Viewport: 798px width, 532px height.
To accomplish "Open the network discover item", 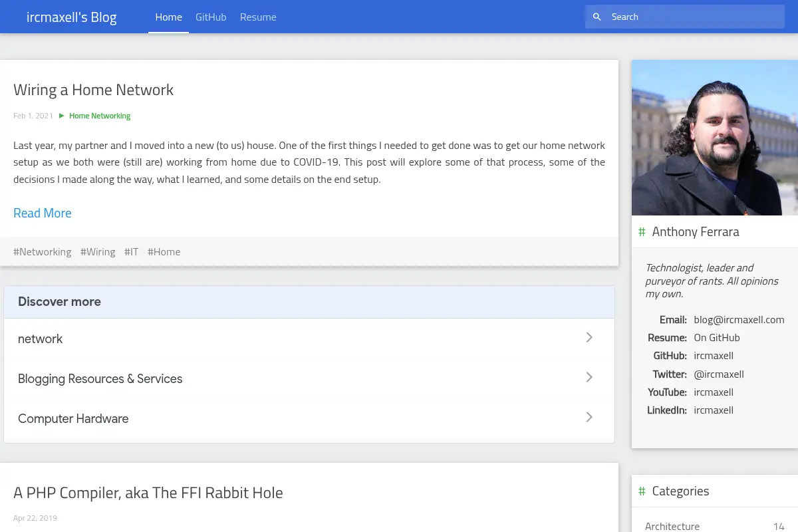I will click(309, 338).
